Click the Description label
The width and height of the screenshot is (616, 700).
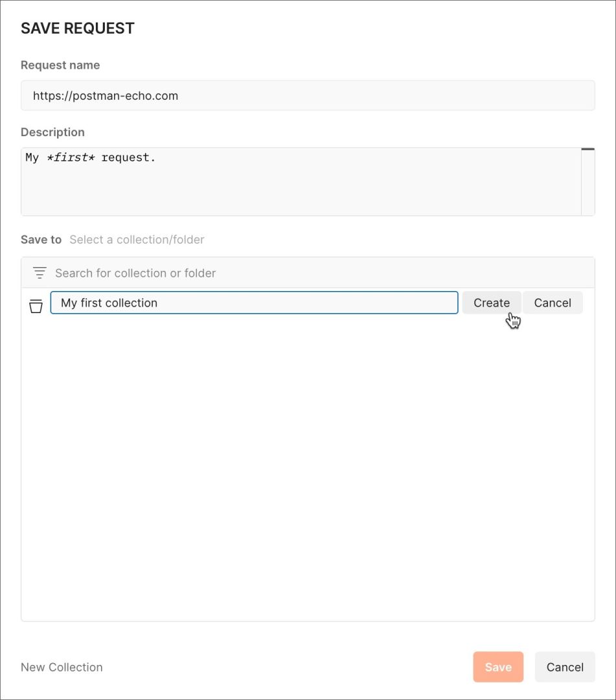[52, 132]
